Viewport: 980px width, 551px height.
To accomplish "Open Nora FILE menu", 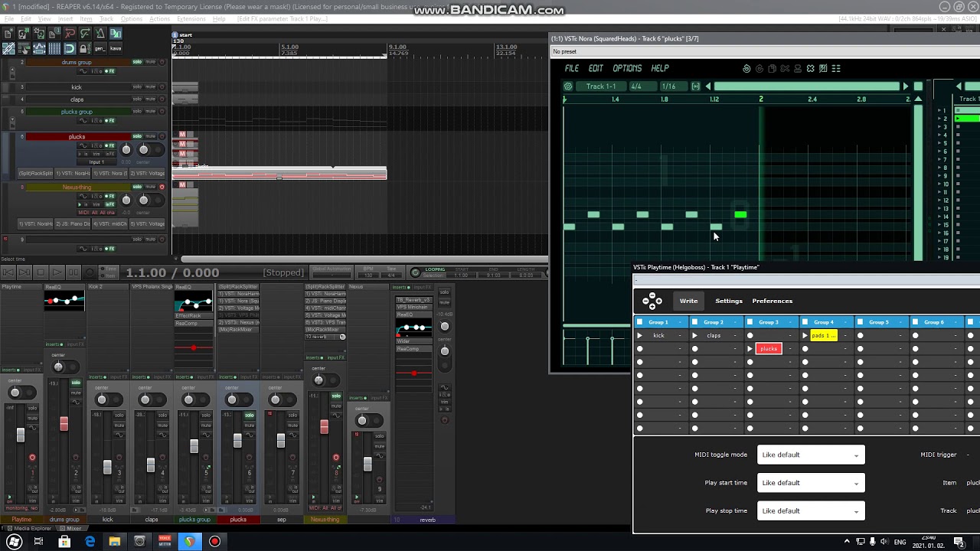I will pyautogui.click(x=572, y=69).
